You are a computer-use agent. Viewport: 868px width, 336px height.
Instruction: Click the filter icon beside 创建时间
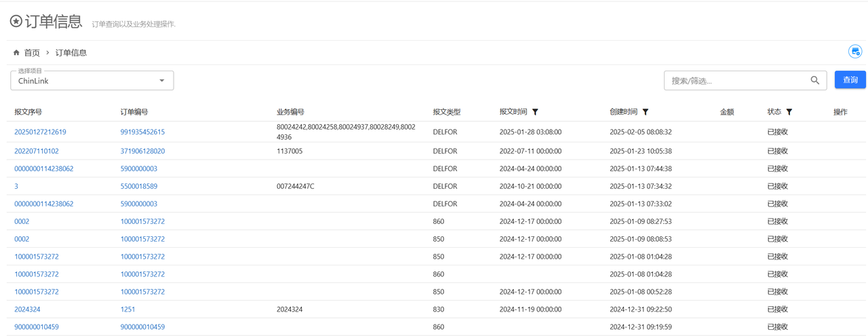point(646,112)
